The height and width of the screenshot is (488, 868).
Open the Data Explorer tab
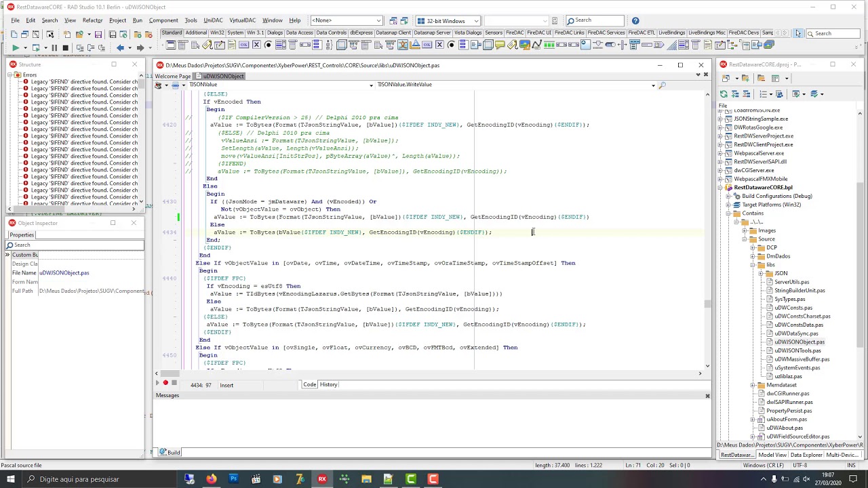[x=806, y=455]
